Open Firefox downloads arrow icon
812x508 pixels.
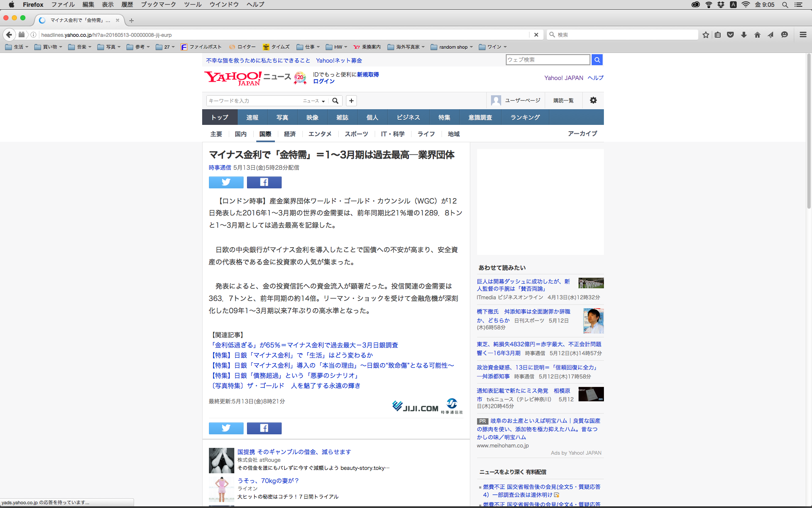pos(743,35)
